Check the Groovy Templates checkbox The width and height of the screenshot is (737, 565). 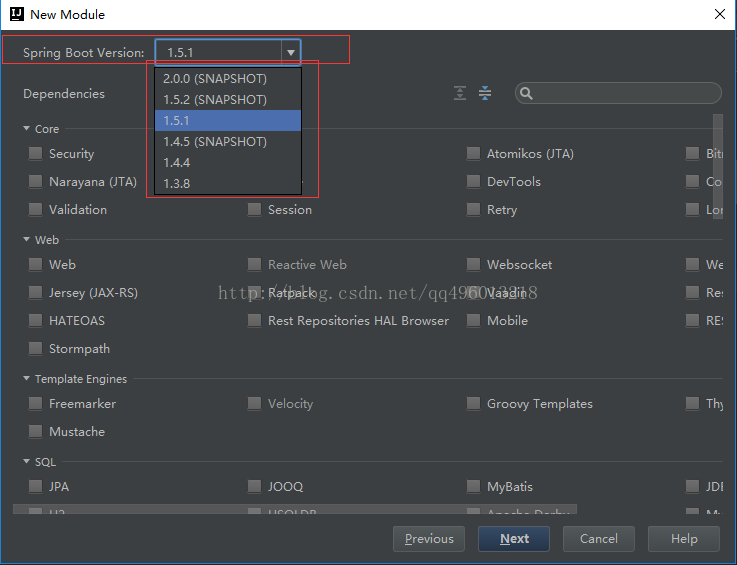[473, 404]
